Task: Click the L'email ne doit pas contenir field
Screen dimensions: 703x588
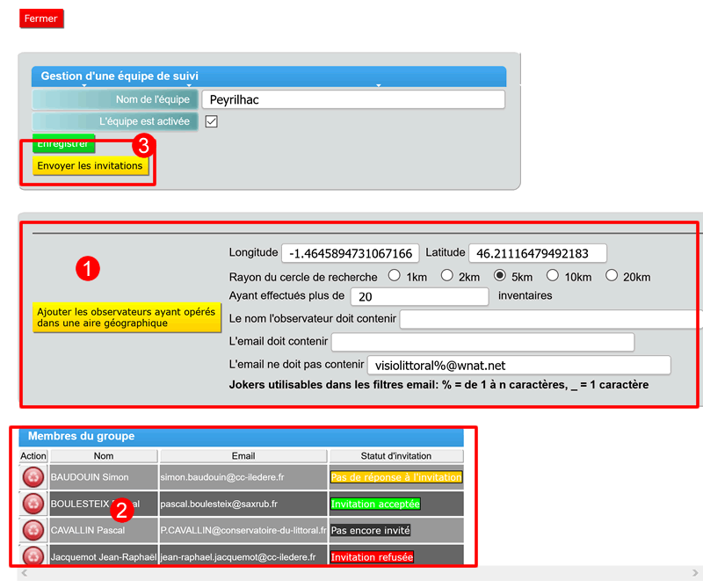Action: pyautogui.click(x=519, y=365)
